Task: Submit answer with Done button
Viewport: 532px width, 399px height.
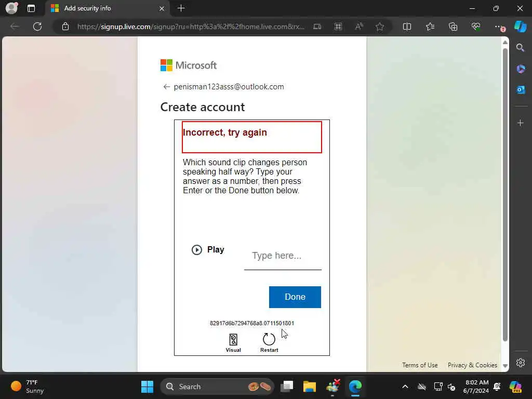Action: coord(295,297)
